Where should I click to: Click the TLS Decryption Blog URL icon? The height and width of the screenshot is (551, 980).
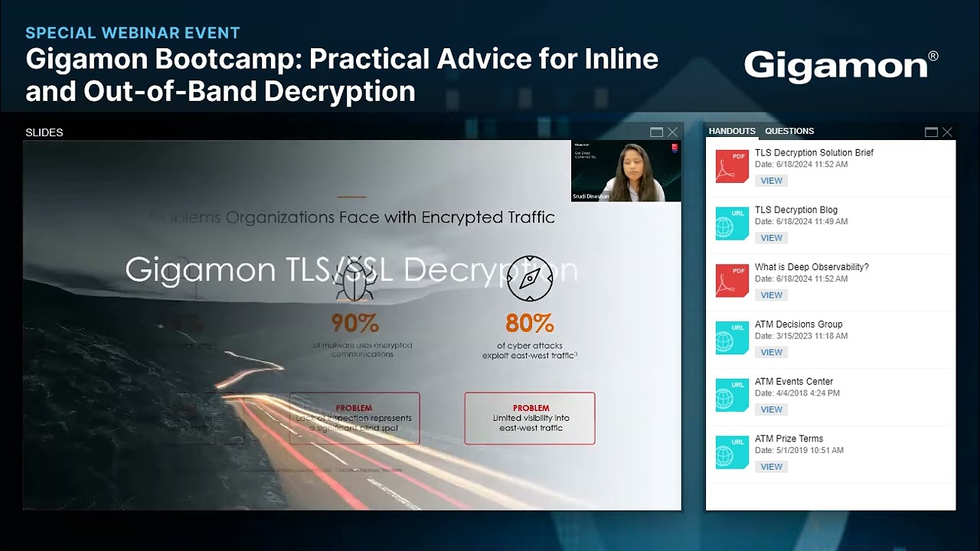(x=732, y=223)
